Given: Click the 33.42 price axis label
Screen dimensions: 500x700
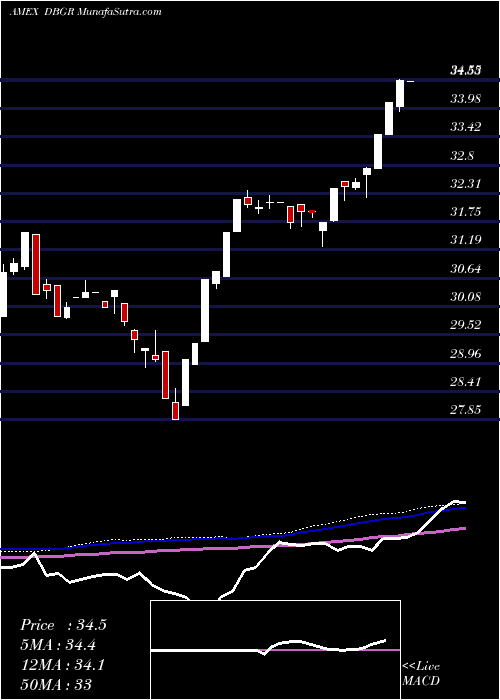Looking at the screenshot, I should click(466, 127).
